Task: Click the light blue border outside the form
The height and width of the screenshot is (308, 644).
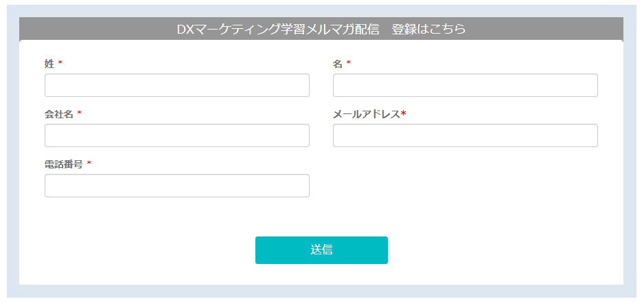Action: (x=13, y=156)
